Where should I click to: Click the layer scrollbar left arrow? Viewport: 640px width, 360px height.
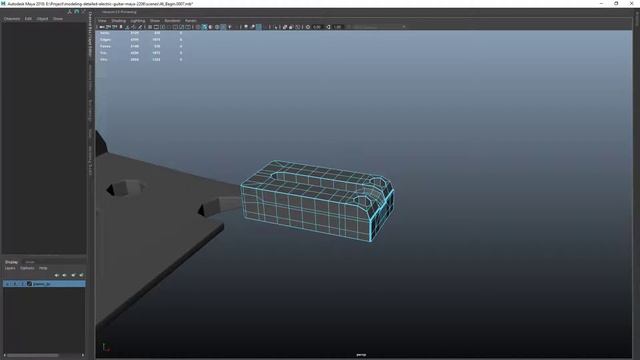[x=4, y=356]
